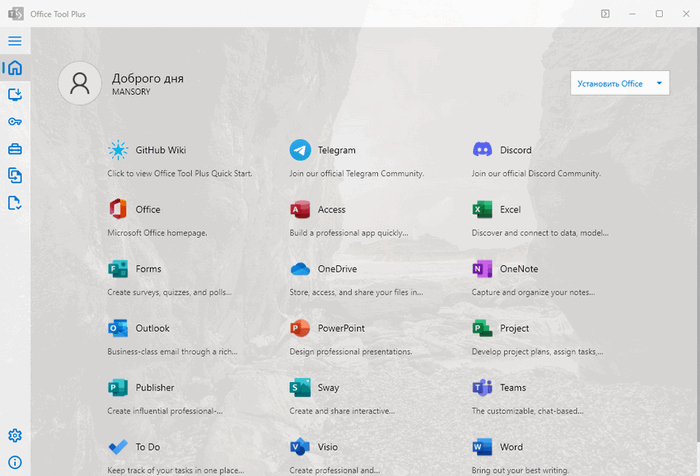Screen dimensions: 700x476
Task: Open the GitHub Wiki tile
Action: 160,151
